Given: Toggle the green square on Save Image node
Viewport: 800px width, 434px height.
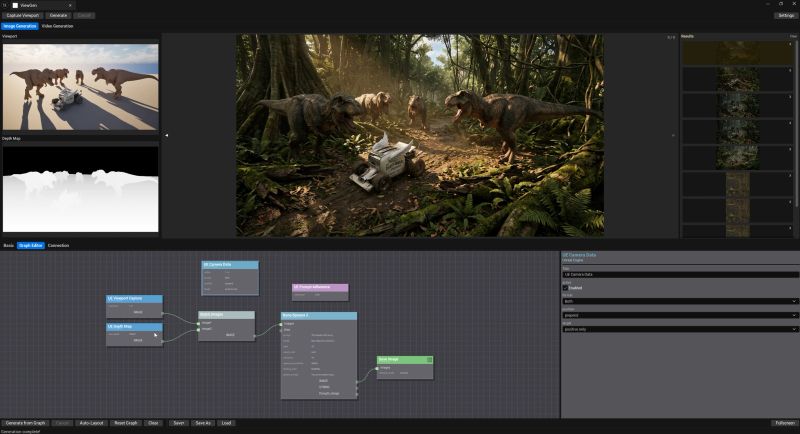Looking at the screenshot, I should coord(429,360).
